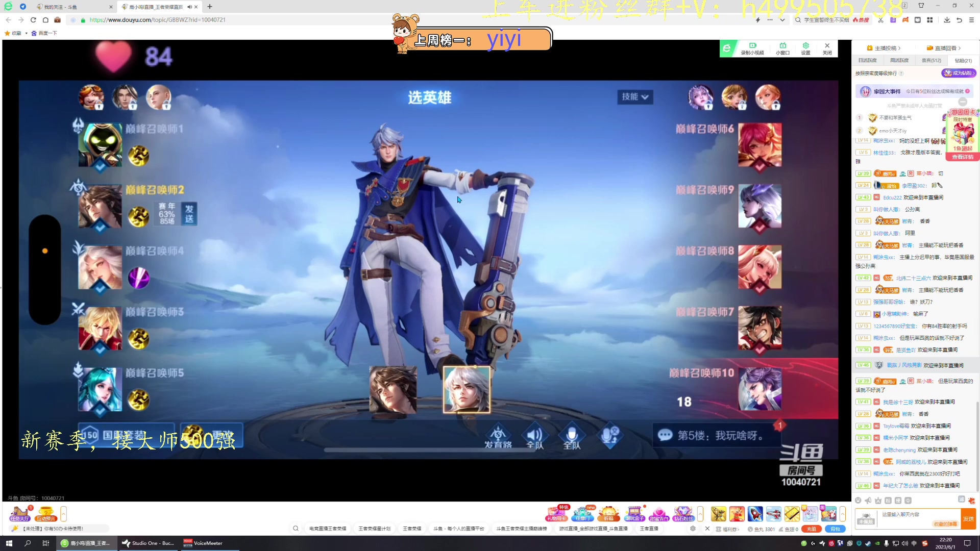Screen dimensions: 980x551
Task: Click the orange 发送 send button in chat
Action: pos(968,518)
